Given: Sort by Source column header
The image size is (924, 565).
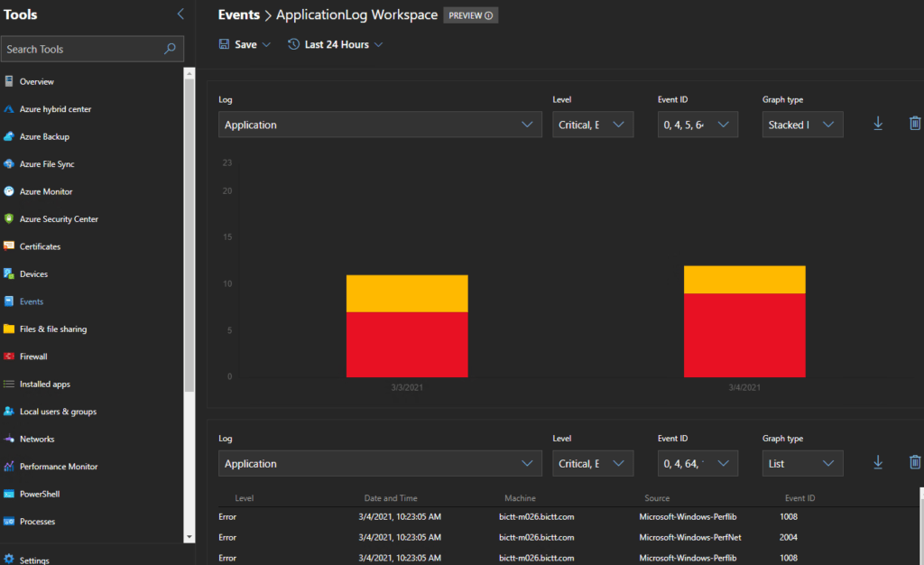Looking at the screenshot, I should pyautogui.click(x=657, y=498).
